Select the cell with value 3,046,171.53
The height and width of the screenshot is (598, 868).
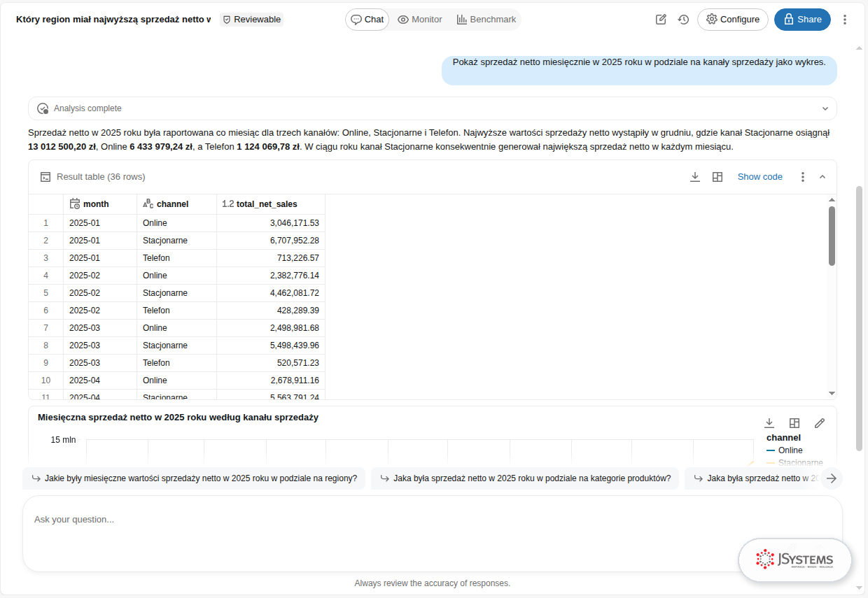coord(271,223)
